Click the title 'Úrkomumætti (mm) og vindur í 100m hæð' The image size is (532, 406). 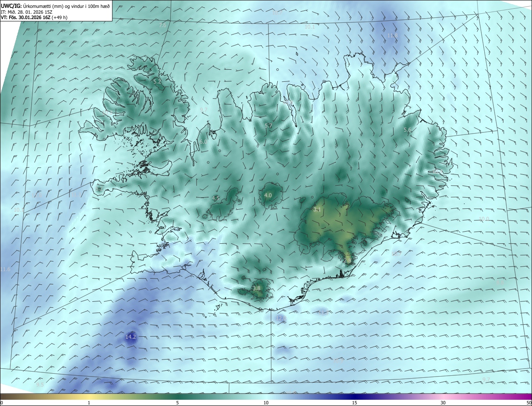[66, 6]
